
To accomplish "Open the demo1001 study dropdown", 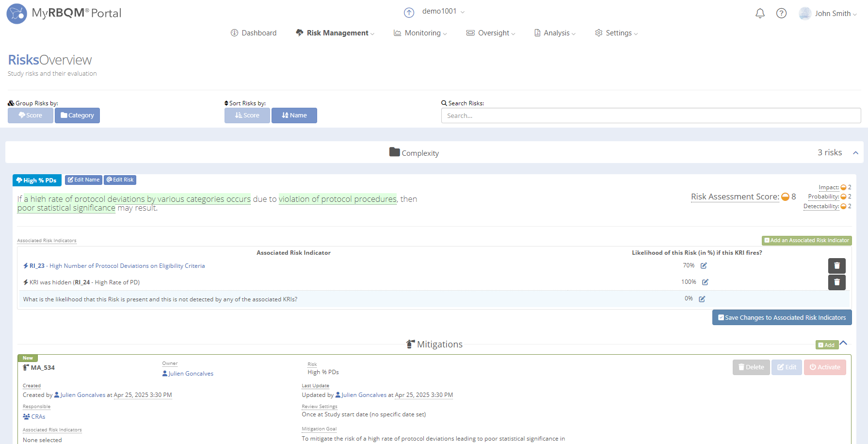I will (443, 11).
